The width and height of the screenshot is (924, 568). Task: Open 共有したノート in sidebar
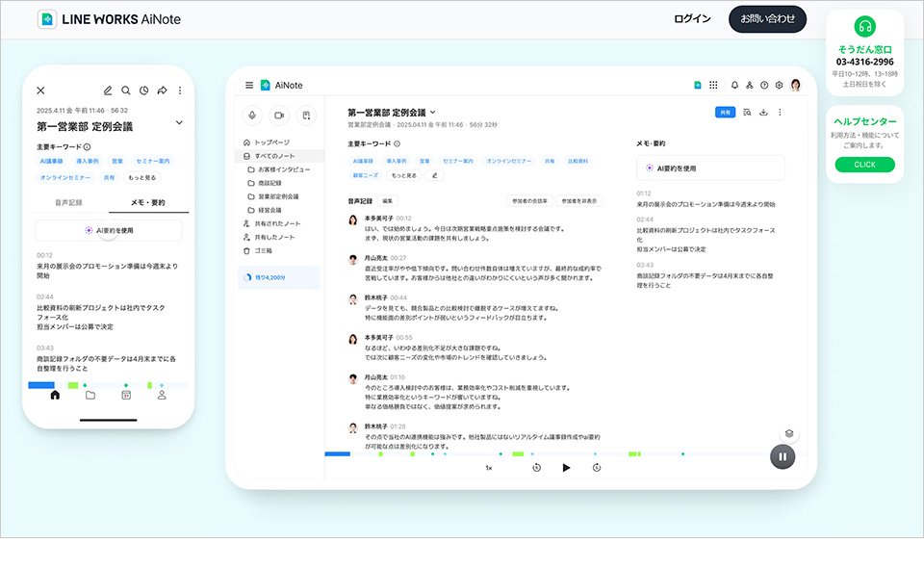click(269, 238)
